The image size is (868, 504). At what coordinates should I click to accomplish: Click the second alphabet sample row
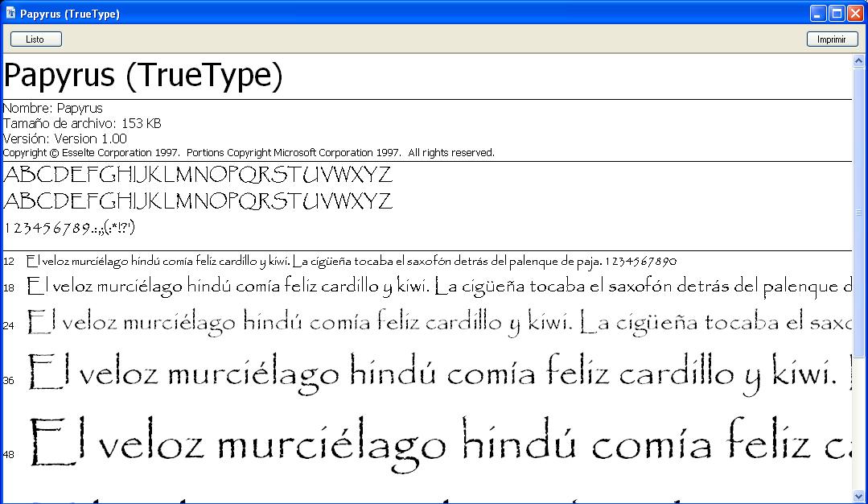pyautogui.click(x=198, y=201)
